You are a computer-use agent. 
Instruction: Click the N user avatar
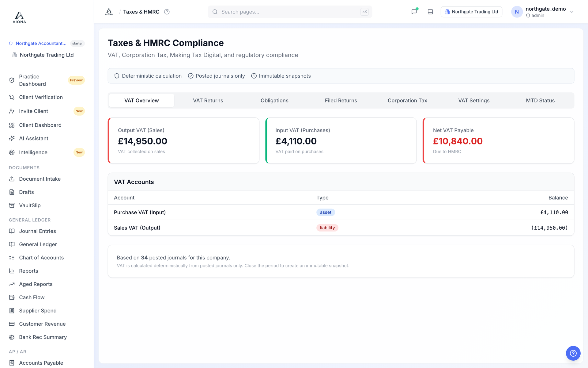click(517, 12)
